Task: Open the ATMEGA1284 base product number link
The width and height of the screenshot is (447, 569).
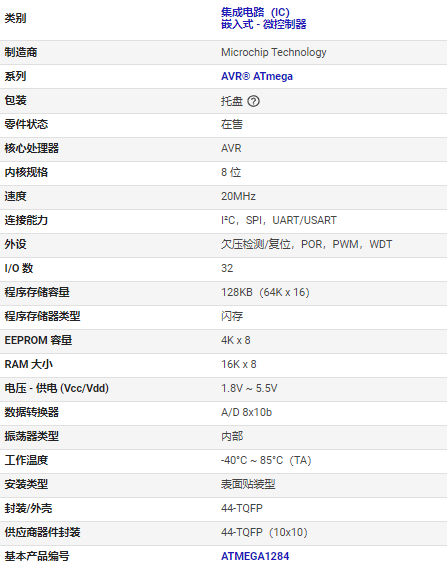Action: [255, 556]
